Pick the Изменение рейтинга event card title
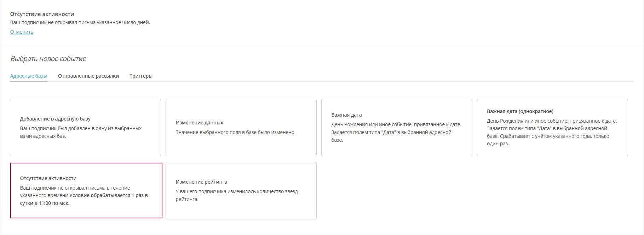 201,182
